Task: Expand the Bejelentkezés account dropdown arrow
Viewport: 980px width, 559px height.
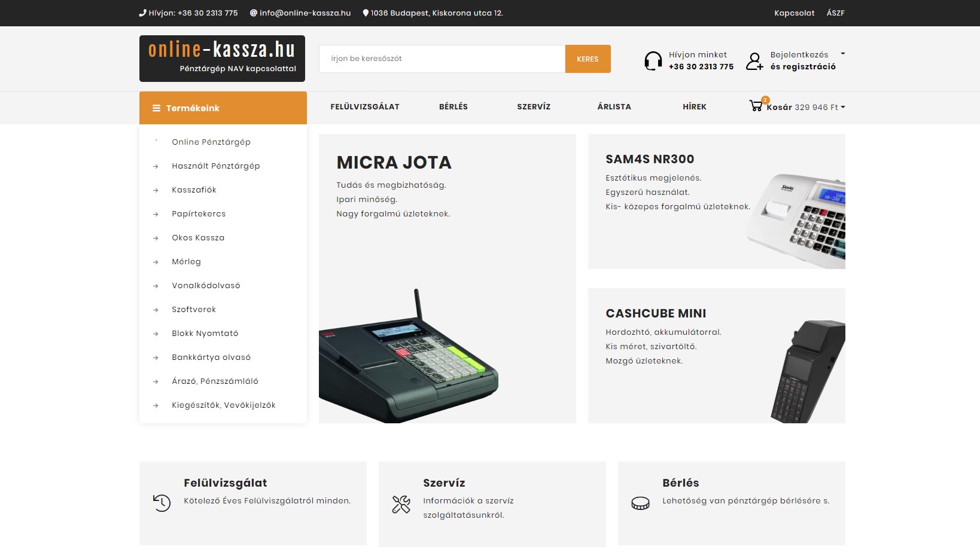Action: pyautogui.click(x=843, y=54)
